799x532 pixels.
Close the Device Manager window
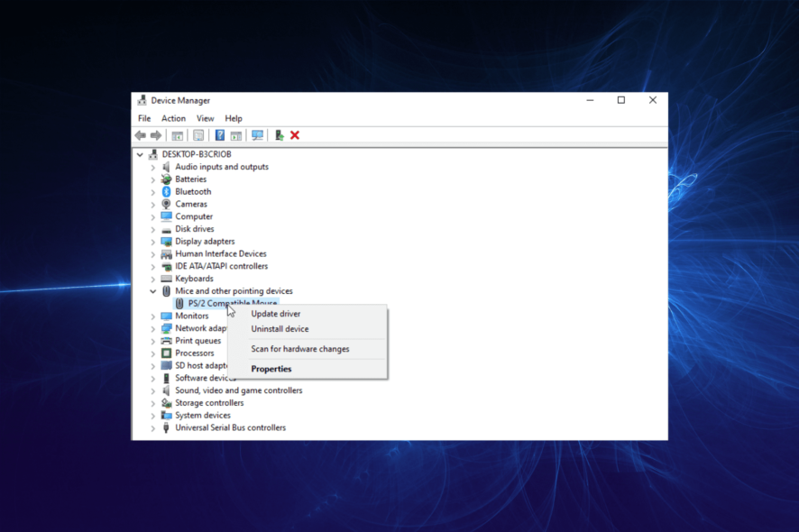(653, 100)
